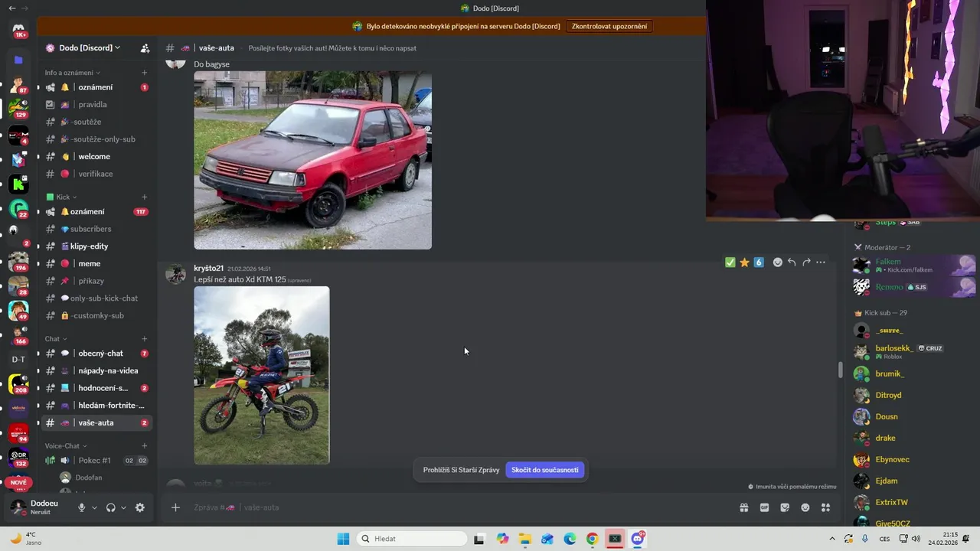Screen dimensions: 980x551
Task: Open Direct Messages via Discord home icon
Action: pos(19,31)
